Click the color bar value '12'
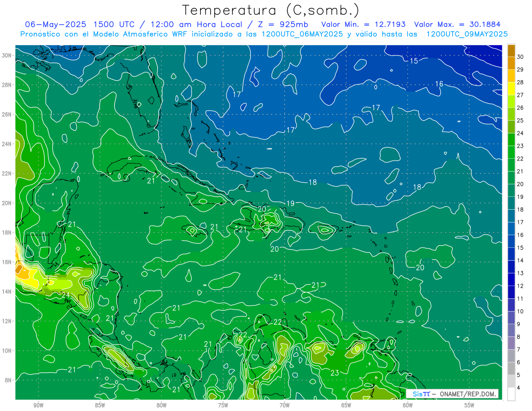532x411 pixels. [520, 286]
